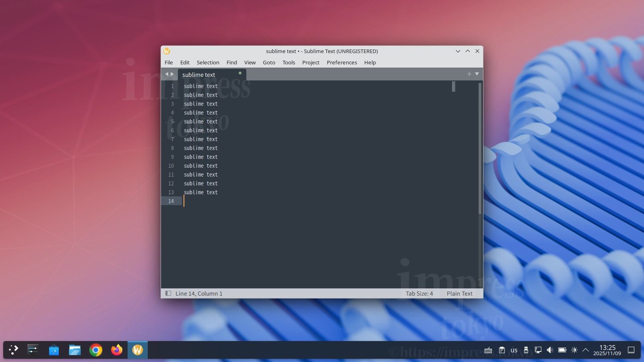This screenshot has height=362, width=644.
Task: Open the tab list dropdown arrow
Action: point(477,74)
